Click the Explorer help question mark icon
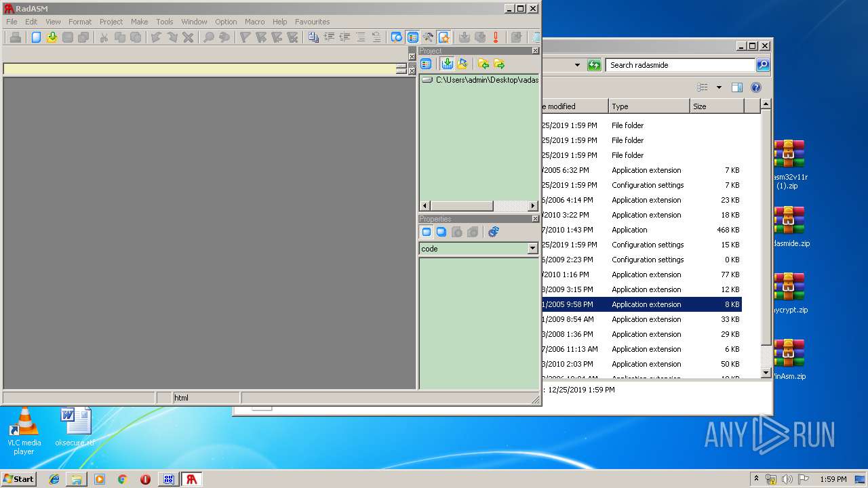Screen dimensions: 868x488 pyautogui.click(x=756, y=87)
